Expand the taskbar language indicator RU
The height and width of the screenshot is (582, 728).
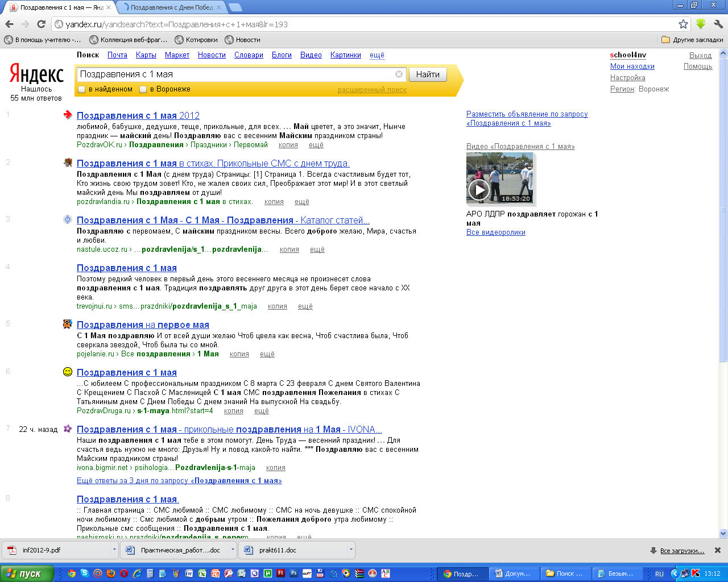coord(659,573)
